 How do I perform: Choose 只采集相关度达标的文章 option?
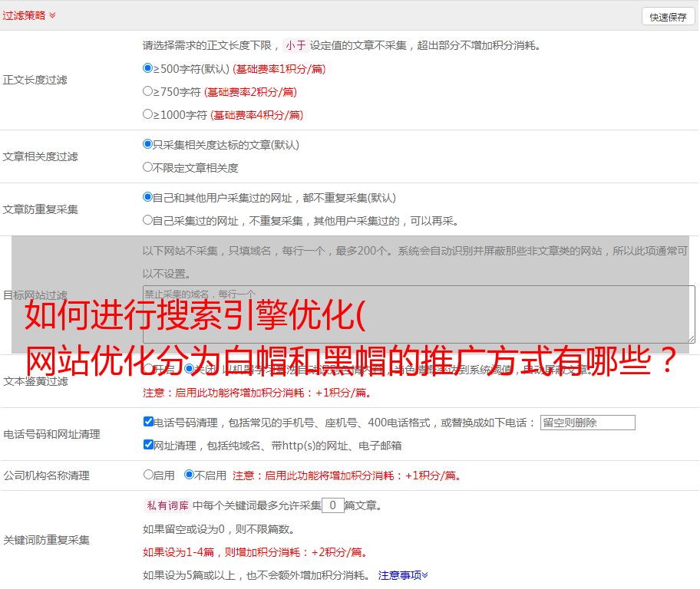(148, 143)
